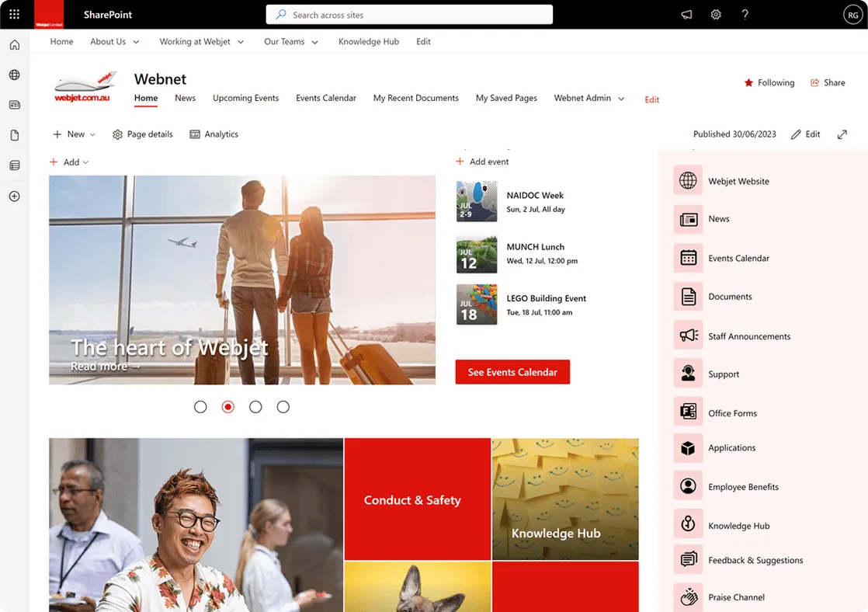Open the My Files page icon in left rail

point(15,135)
